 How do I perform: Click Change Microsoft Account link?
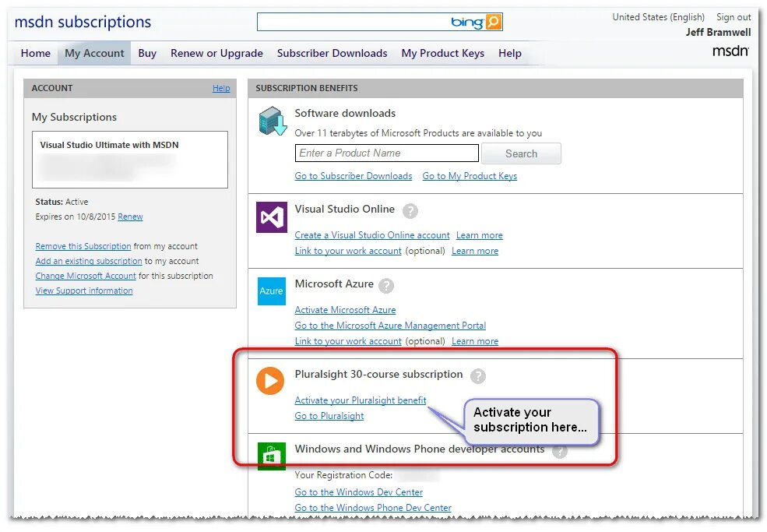(86, 276)
